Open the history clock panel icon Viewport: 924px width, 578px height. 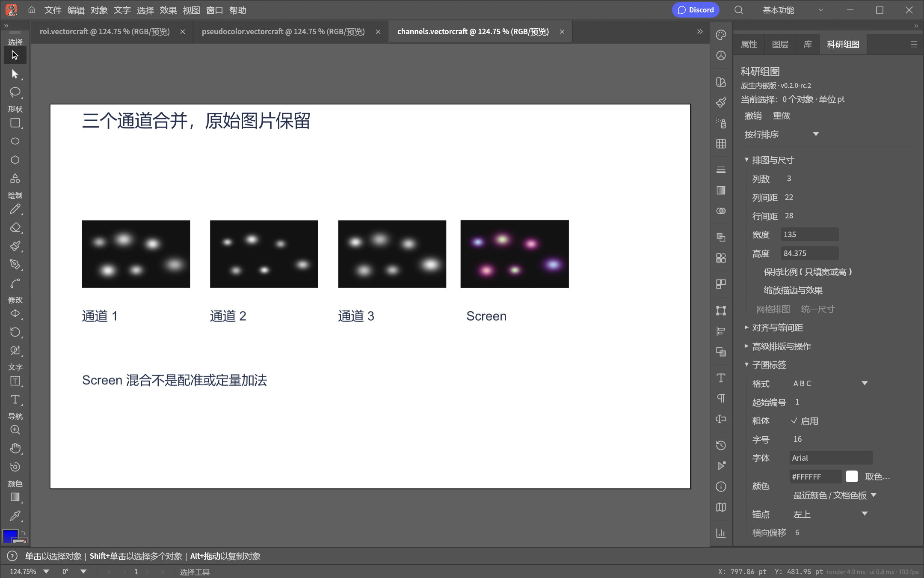point(721,445)
